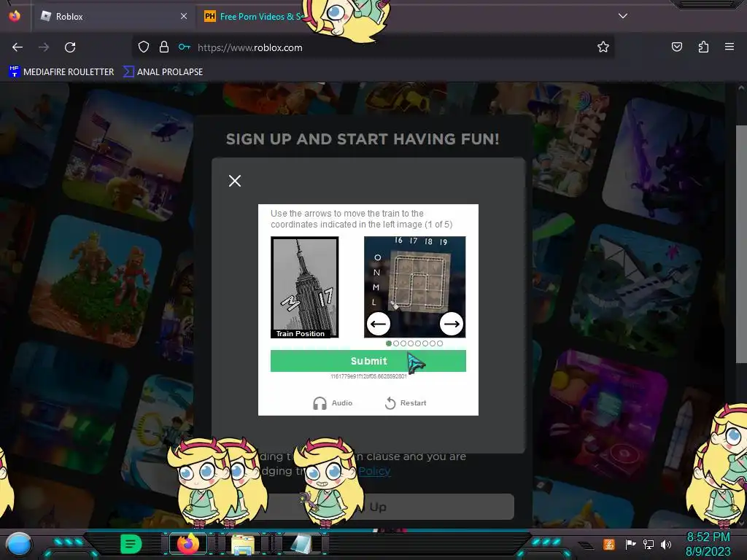
Task: Switch to the Roblox tab
Action: [113, 16]
